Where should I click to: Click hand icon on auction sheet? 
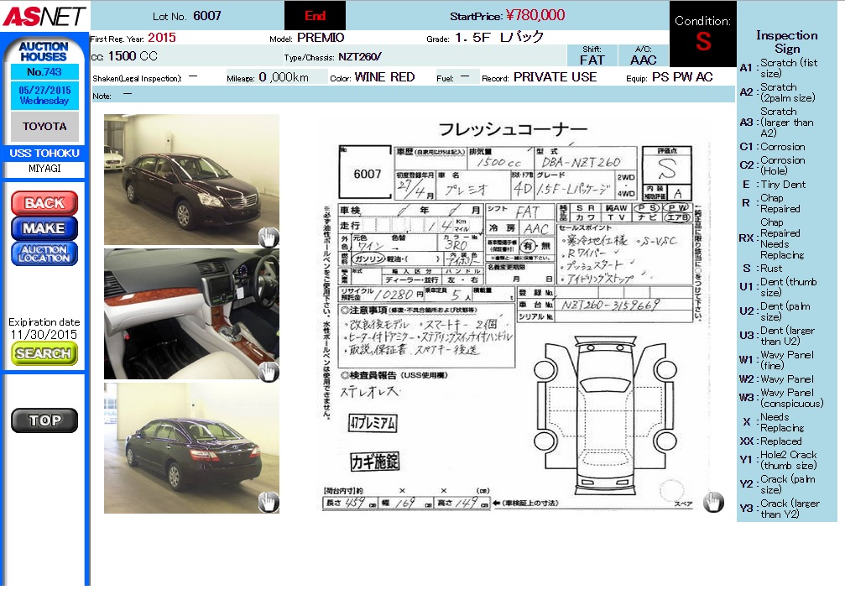pyautogui.click(x=712, y=502)
